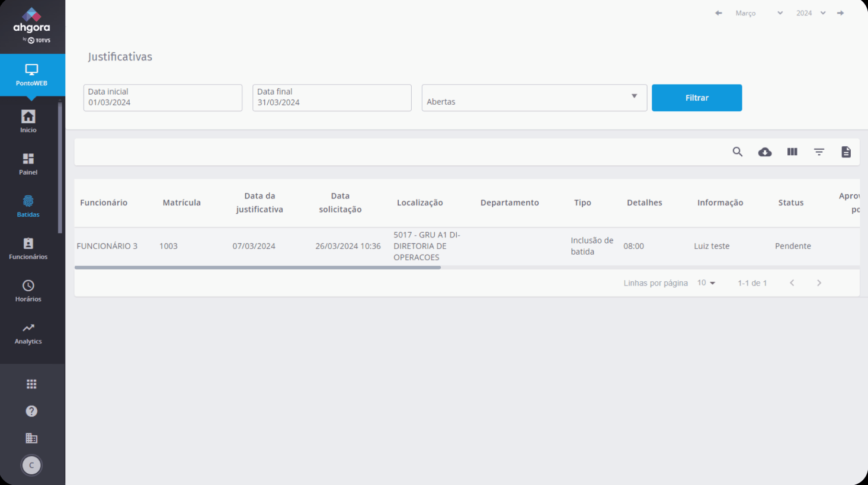
Task: Click the Filtrar button
Action: pyautogui.click(x=697, y=98)
